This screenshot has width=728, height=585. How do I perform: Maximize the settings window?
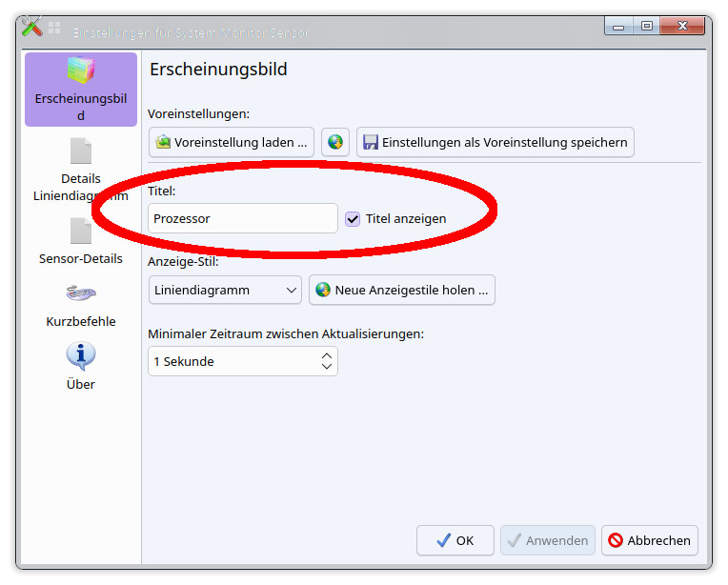pyautogui.click(x=647, y=27)
